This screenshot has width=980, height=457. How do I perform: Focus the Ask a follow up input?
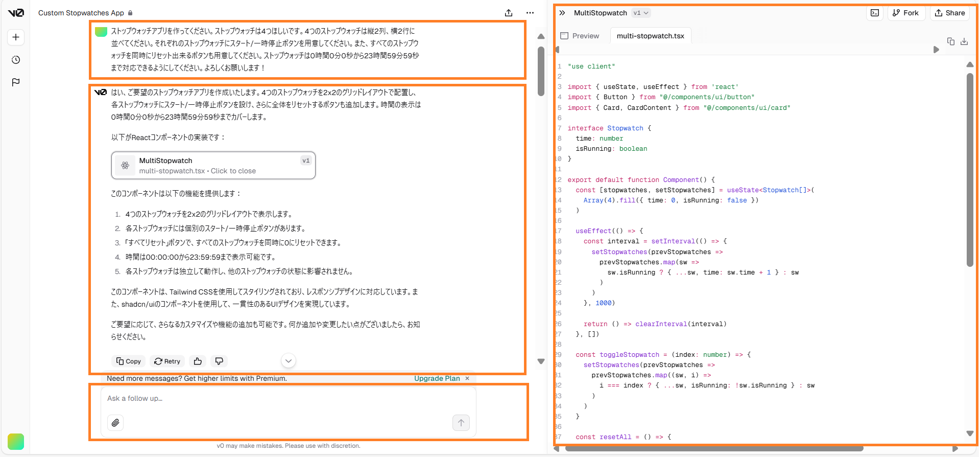click(289, 398)
